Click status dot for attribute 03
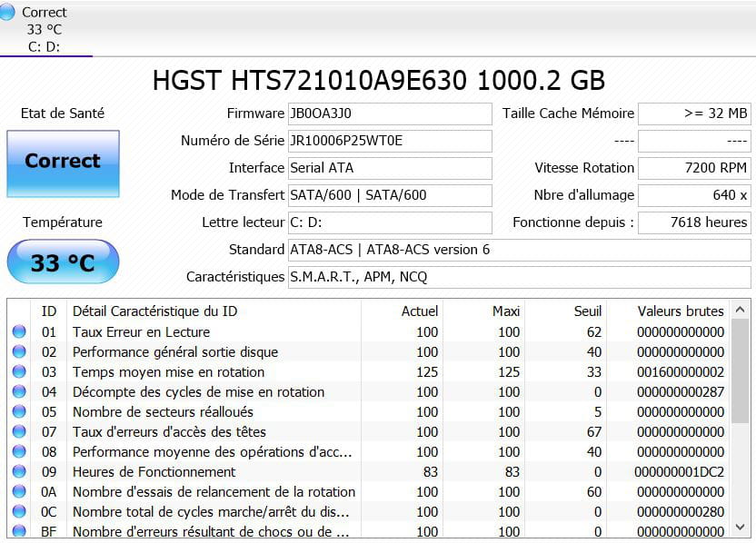The width and height of the screenshot is (756, 543). point(19,372)
